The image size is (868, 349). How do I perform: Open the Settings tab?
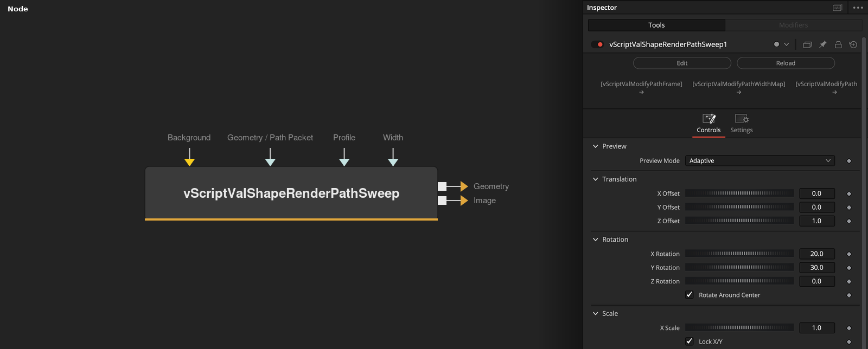coord(741,124)
